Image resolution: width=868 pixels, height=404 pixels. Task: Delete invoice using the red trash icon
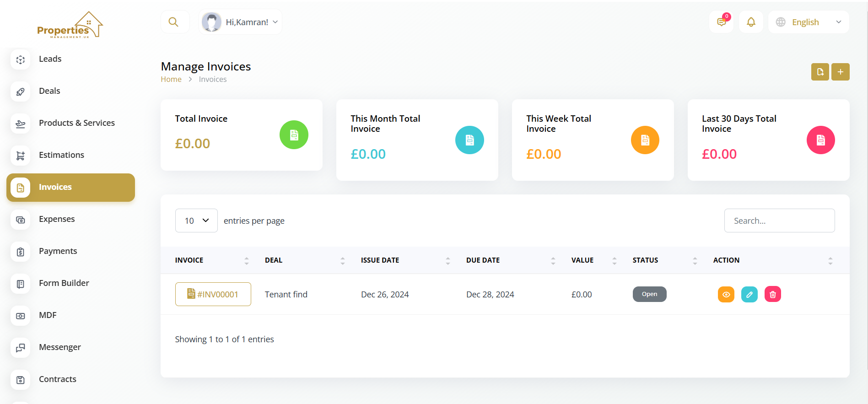pos(772,294)
